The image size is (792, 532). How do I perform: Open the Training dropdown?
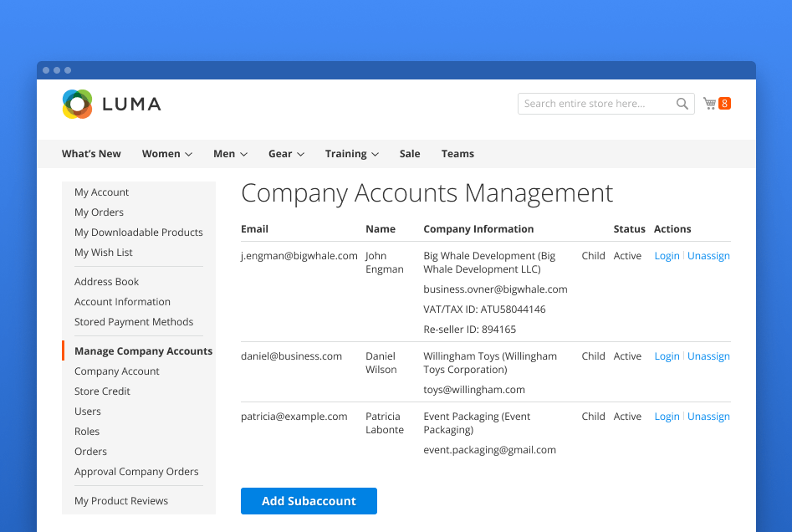[351, 154]
